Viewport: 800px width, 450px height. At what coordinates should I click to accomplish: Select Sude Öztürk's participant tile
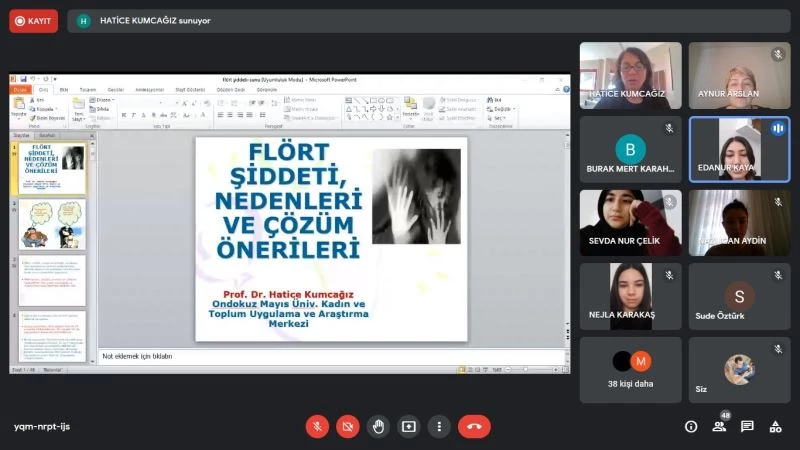[x=739, y=296]
